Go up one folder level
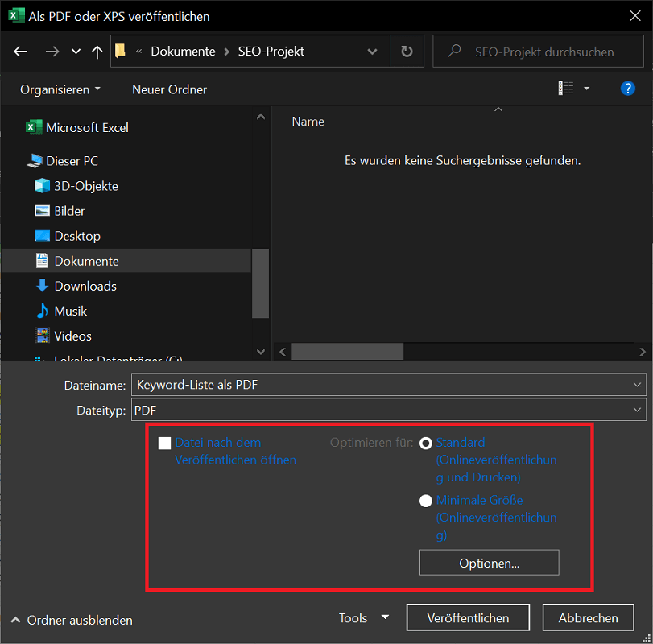The width and height of the screenshot is (653, 644). 97,52
